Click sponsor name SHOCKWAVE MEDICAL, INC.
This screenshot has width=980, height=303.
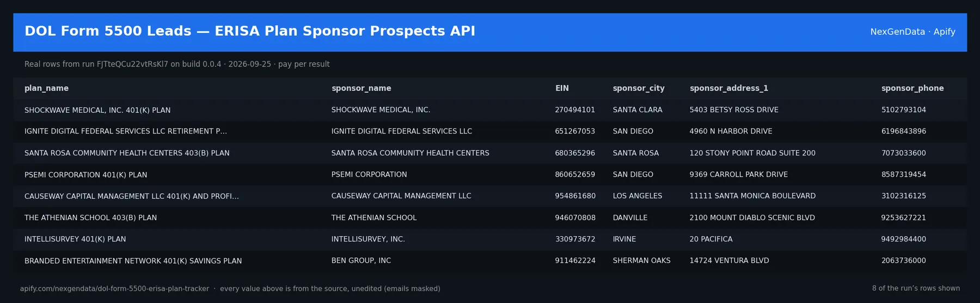(x=381, y=110)
